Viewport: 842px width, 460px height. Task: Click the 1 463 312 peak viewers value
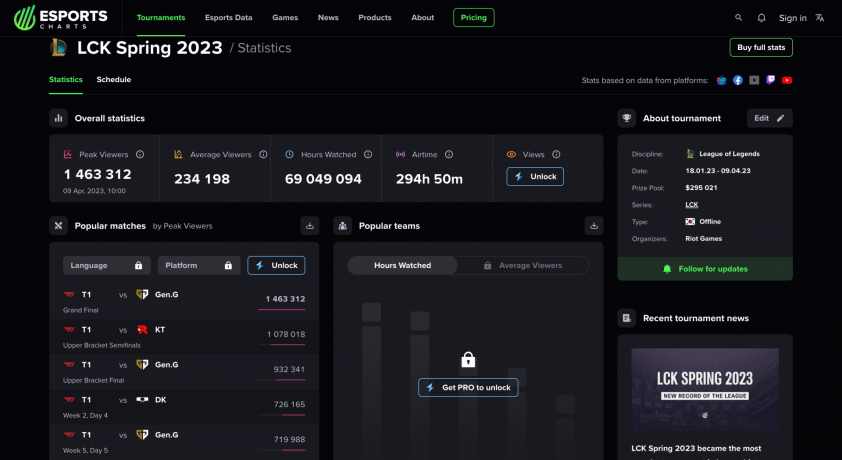97,174
